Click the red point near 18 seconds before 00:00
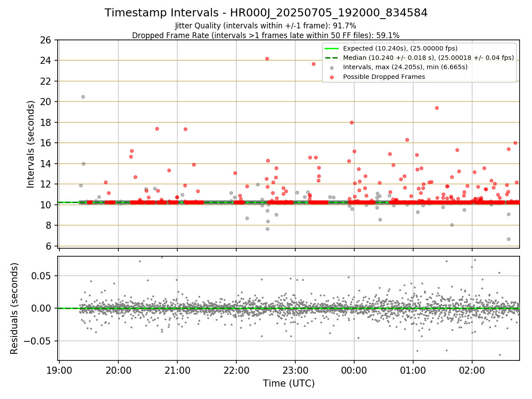Screen dimensions: 532x399 pyautogui.click(x=352, y=122)
